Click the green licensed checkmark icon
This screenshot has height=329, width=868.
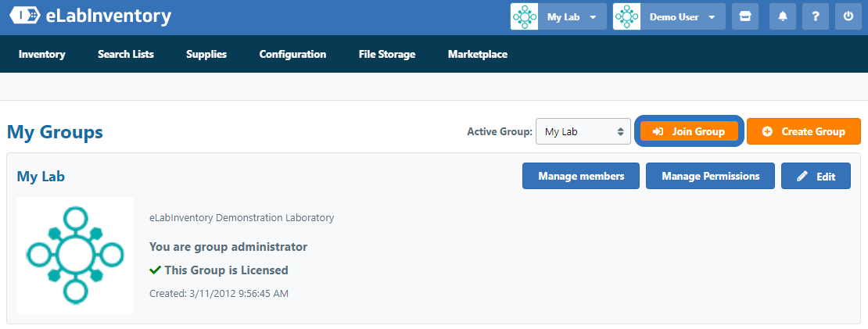click(155, 270)
